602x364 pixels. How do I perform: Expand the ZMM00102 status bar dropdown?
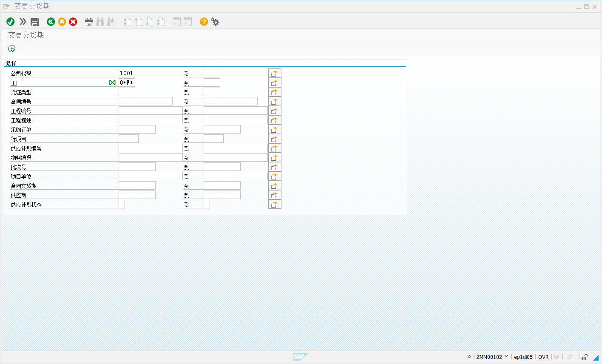506,356
